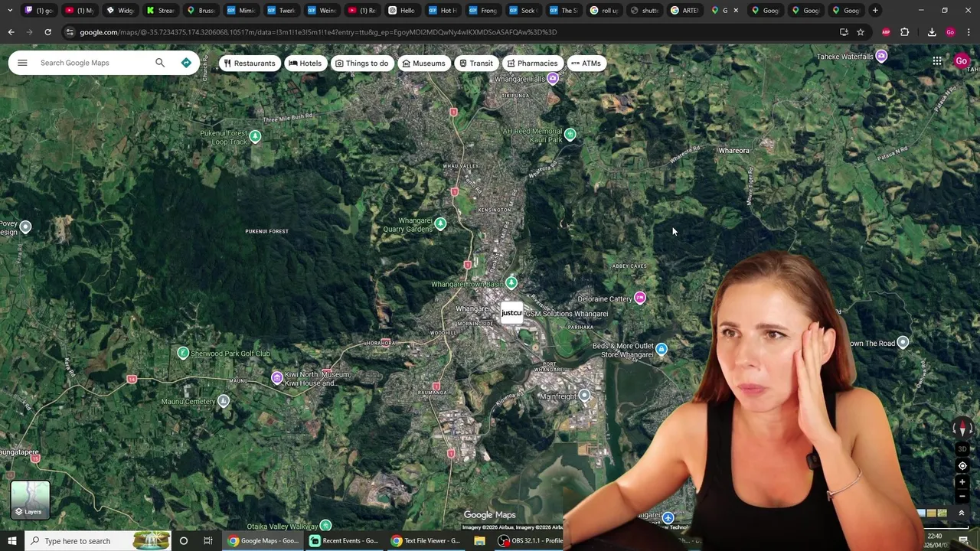
Task: Click the AH Reed Memorial Kauri Park pin
Action: tap(570, 134)
